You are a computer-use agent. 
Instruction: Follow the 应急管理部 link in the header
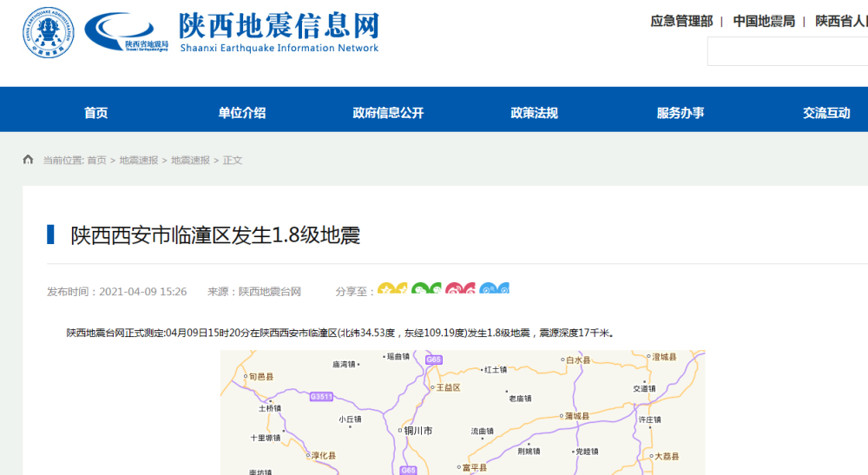coord(681,21)
